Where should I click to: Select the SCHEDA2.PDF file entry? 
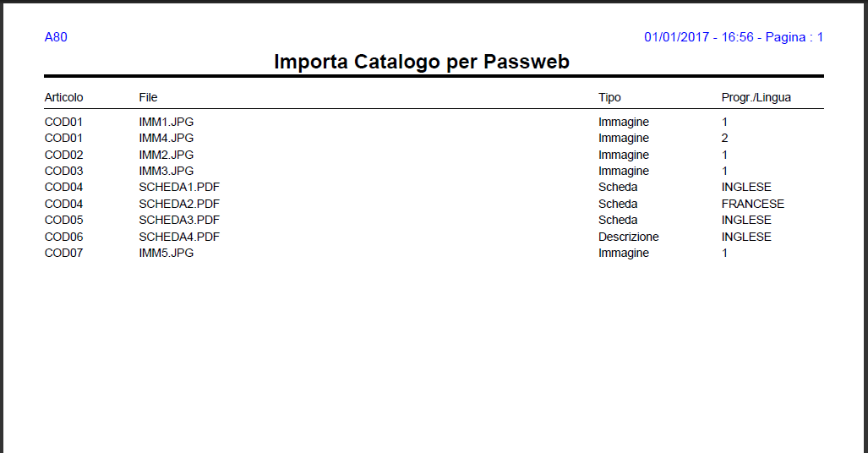coord(173,204)
